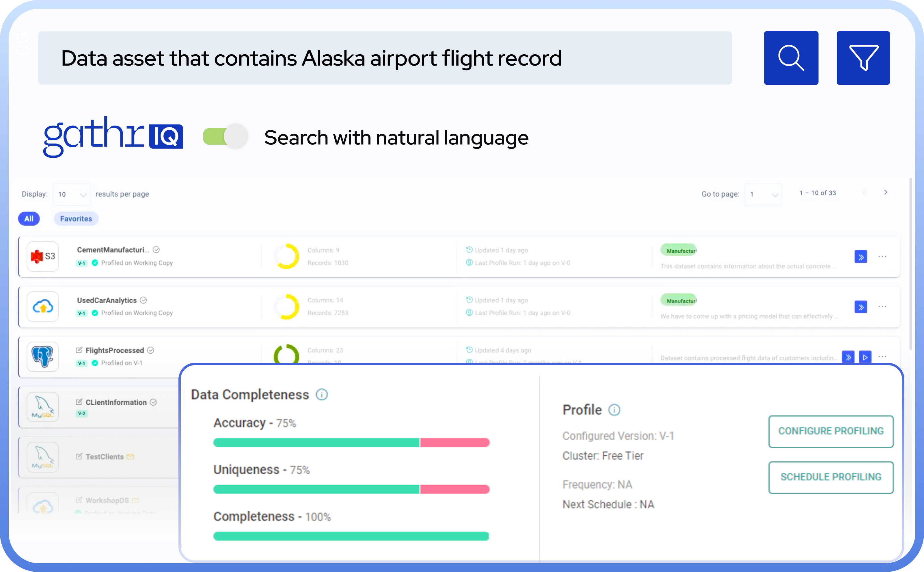
Task: Click the edit pencil beside FlightsProcessed
Action: 79,350
